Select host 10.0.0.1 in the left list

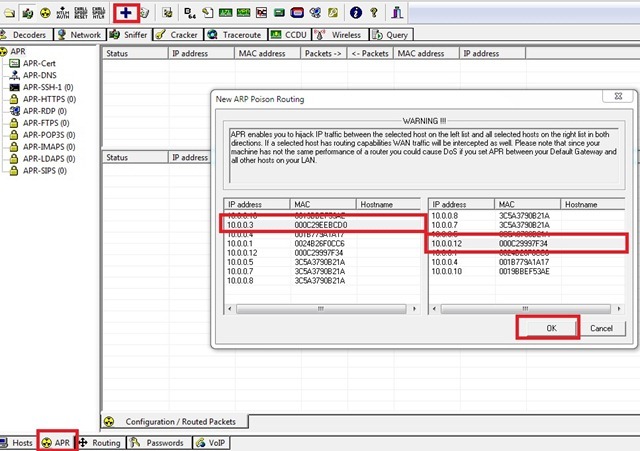[x=322, y=244]
